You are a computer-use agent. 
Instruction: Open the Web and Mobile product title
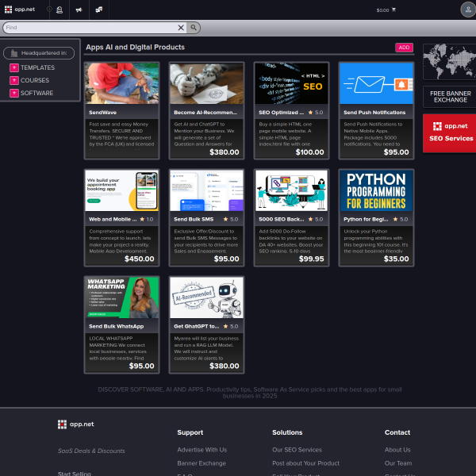coord(113,219)
